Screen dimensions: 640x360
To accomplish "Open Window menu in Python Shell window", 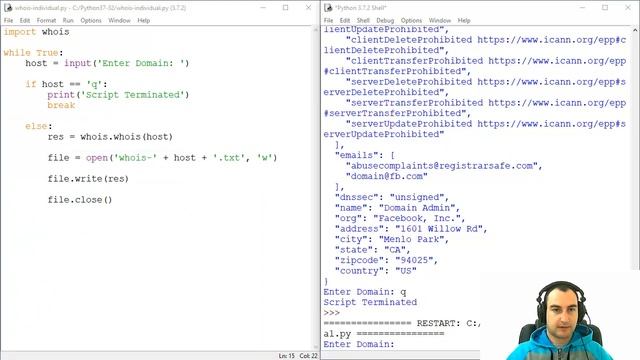I will coord(440,20).
